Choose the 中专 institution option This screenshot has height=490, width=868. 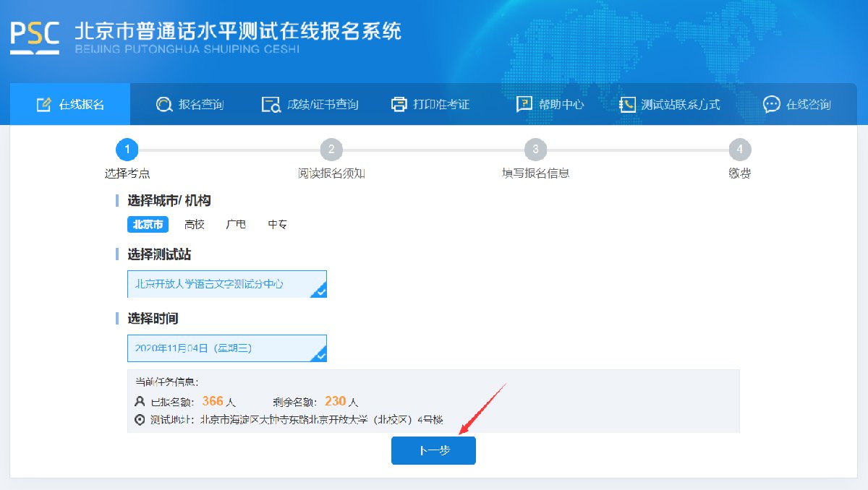point(278,225)
